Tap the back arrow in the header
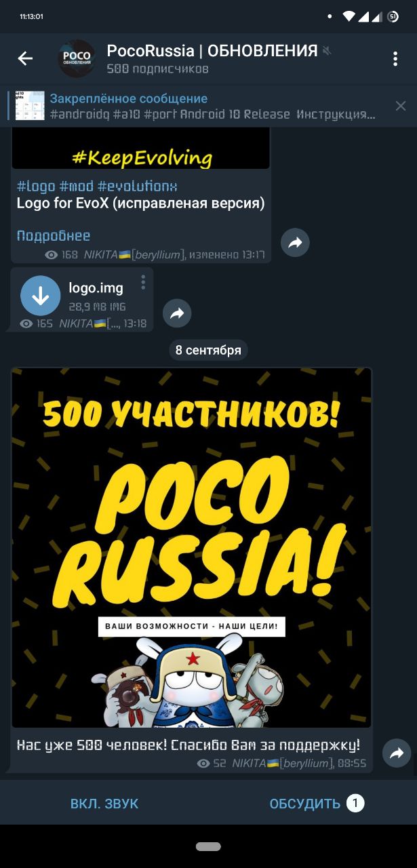This screenshot has width=417, height=868. coord(25,58)
